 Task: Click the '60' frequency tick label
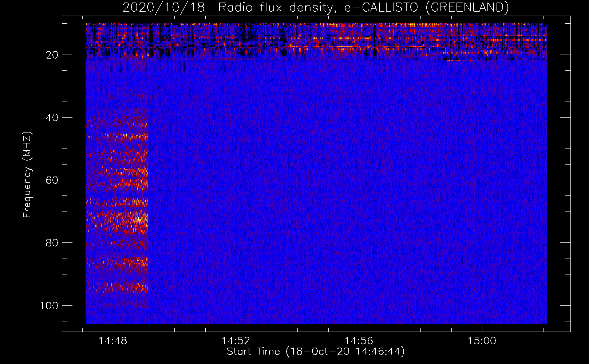pos(52,180)
